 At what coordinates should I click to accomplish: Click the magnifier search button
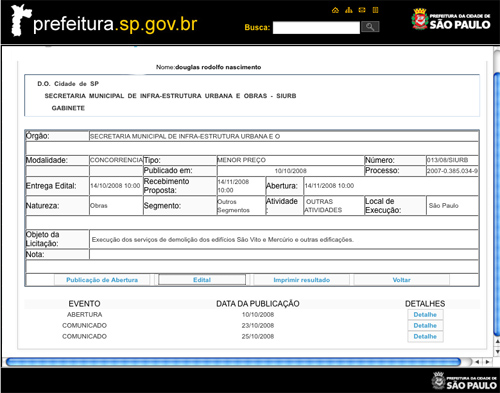click(370, 27)
